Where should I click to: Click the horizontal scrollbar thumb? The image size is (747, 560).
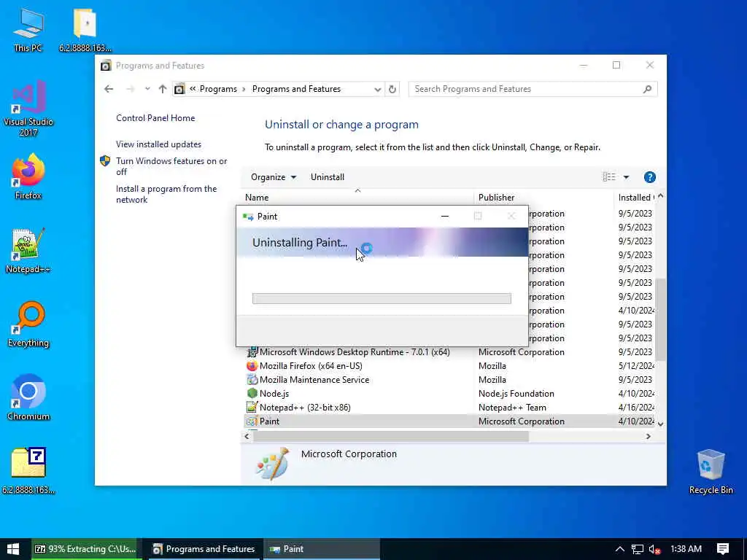coord(391,436)
